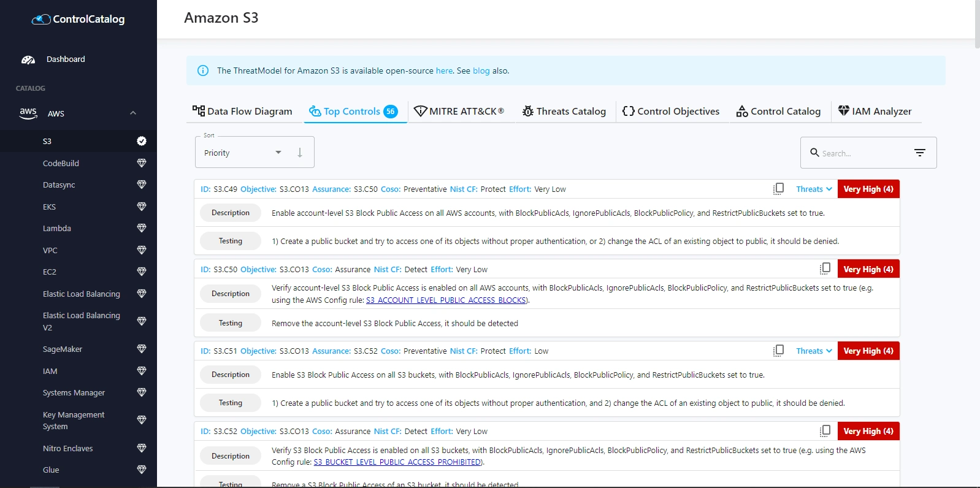Click the Very High (4) badge on S3.C51

point(868,351)
